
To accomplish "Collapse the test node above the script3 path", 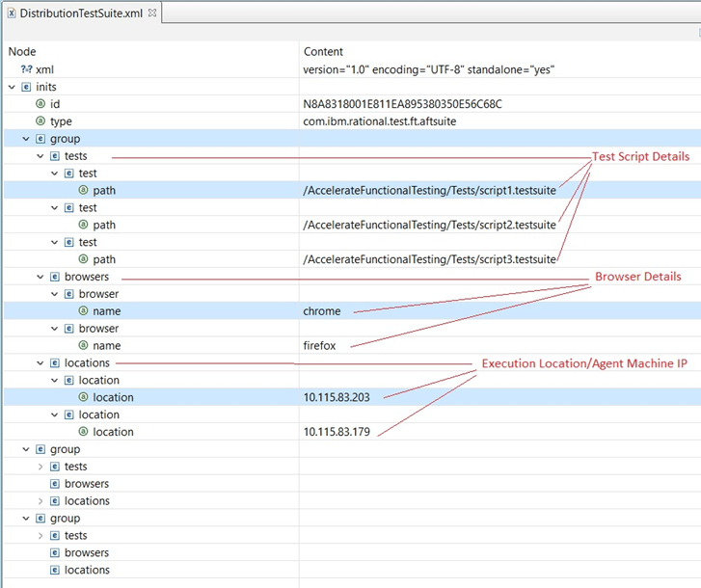I will click(55, 242).
